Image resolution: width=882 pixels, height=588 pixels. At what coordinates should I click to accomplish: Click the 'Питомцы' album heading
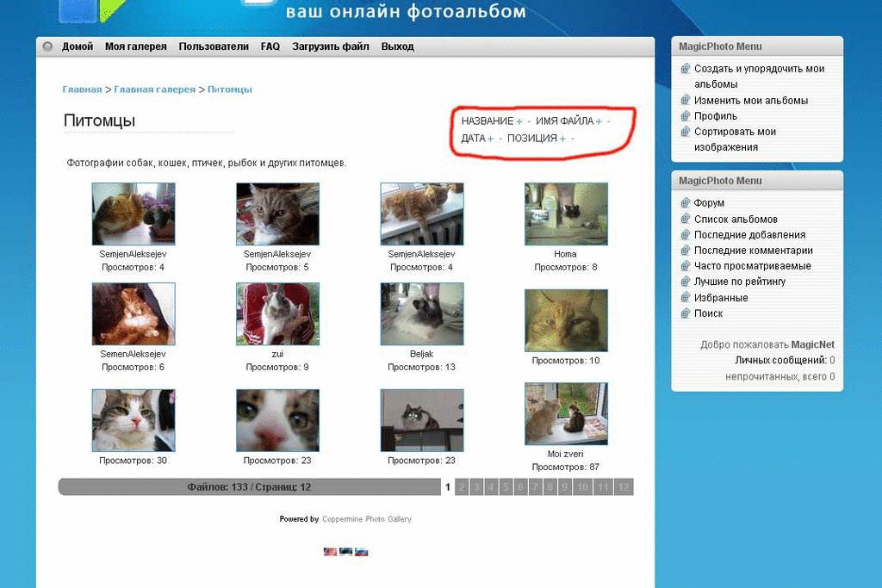pos(100,121)
